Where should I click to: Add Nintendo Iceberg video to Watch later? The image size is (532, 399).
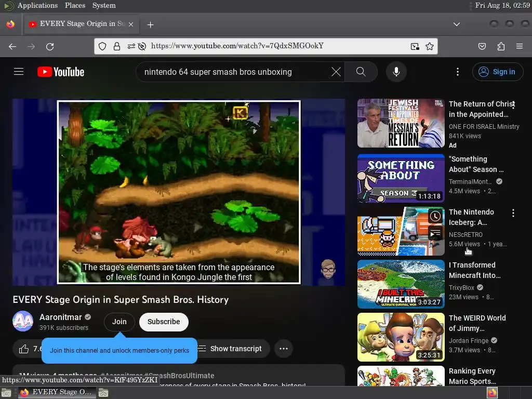coord(435,217)
